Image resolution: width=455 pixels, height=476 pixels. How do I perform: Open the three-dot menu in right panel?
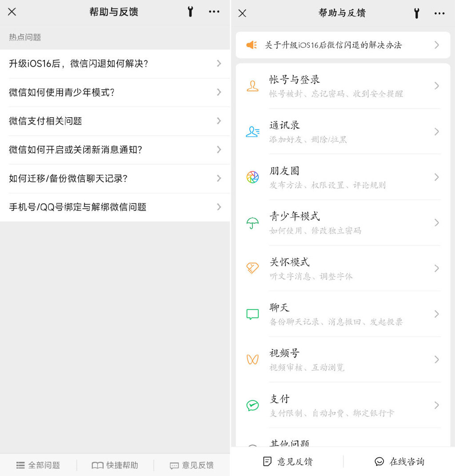(439, 13)
